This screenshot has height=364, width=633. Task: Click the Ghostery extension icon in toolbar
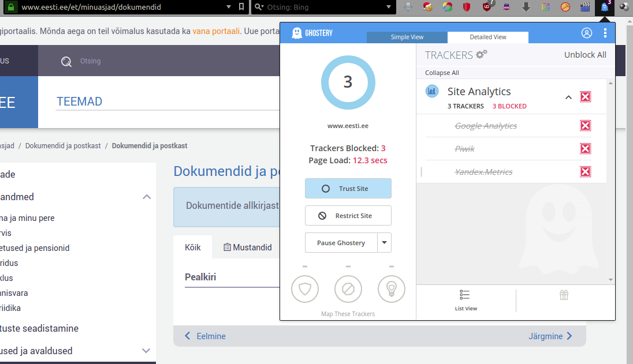click(x=605, y=7)
